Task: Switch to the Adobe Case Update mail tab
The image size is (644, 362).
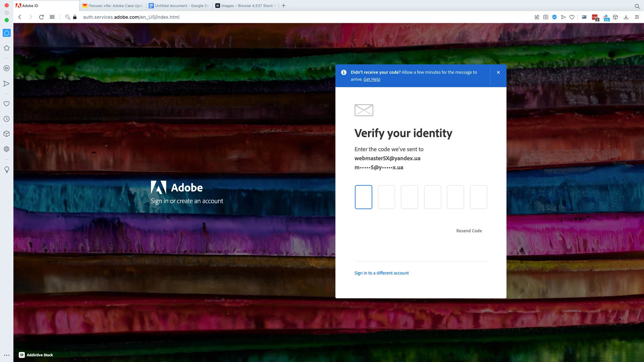Action: 113,6
